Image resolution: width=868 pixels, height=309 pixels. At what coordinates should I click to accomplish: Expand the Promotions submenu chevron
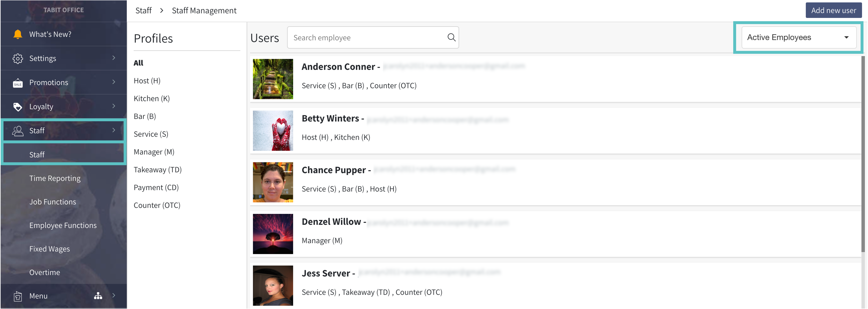(x=114, y=82)
